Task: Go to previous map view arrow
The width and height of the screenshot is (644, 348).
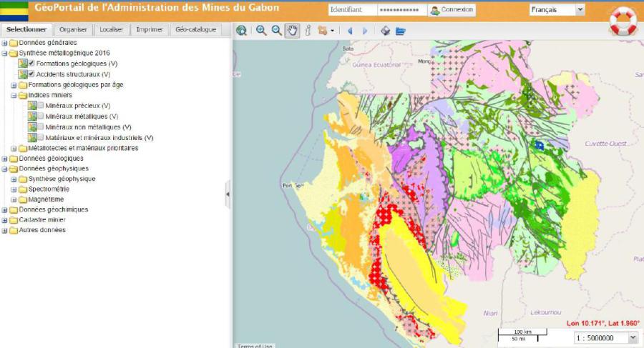Action: coord(350,31)
